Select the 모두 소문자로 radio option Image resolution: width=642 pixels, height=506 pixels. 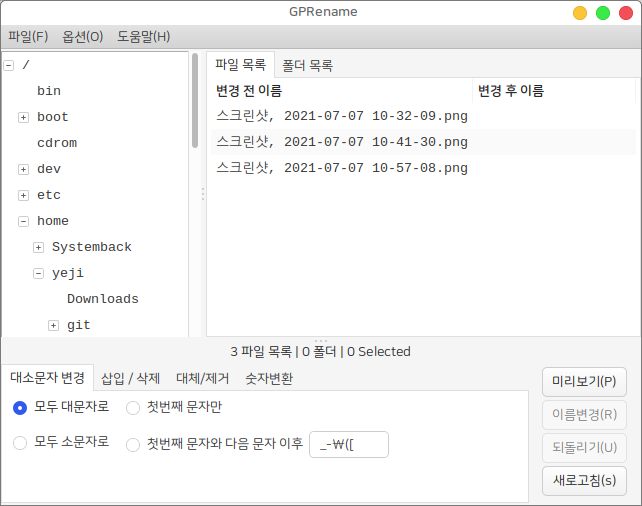point(20,443)
